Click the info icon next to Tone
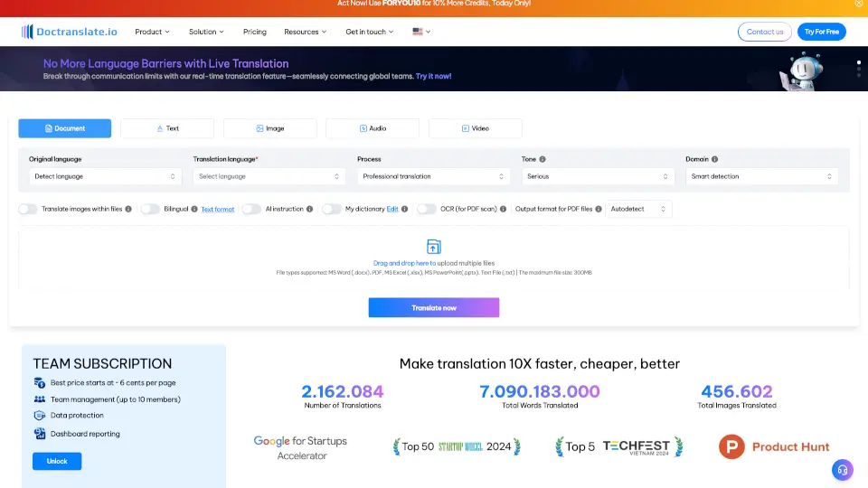 (542, 159)
